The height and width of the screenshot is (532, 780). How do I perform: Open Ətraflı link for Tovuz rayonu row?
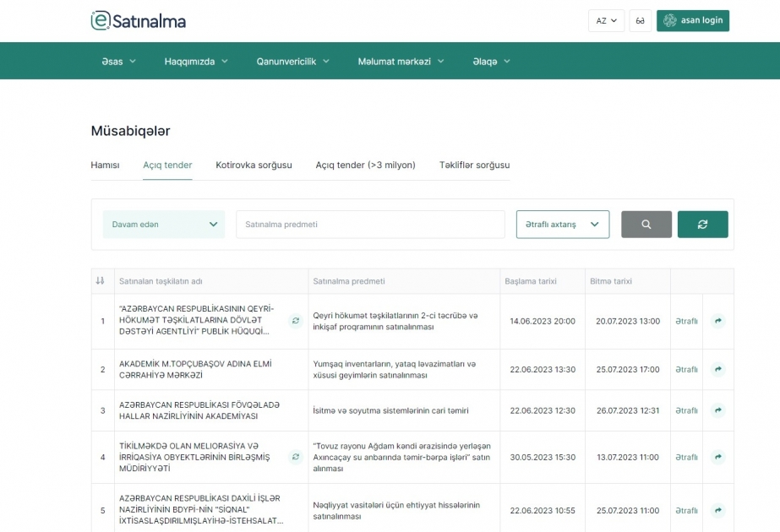coord(686,457)
